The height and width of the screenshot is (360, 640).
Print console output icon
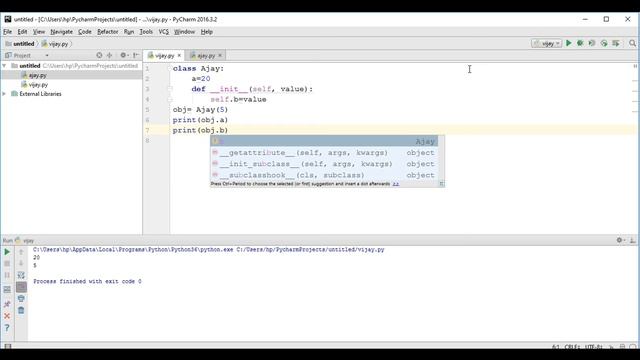click(x=21, y=299)
